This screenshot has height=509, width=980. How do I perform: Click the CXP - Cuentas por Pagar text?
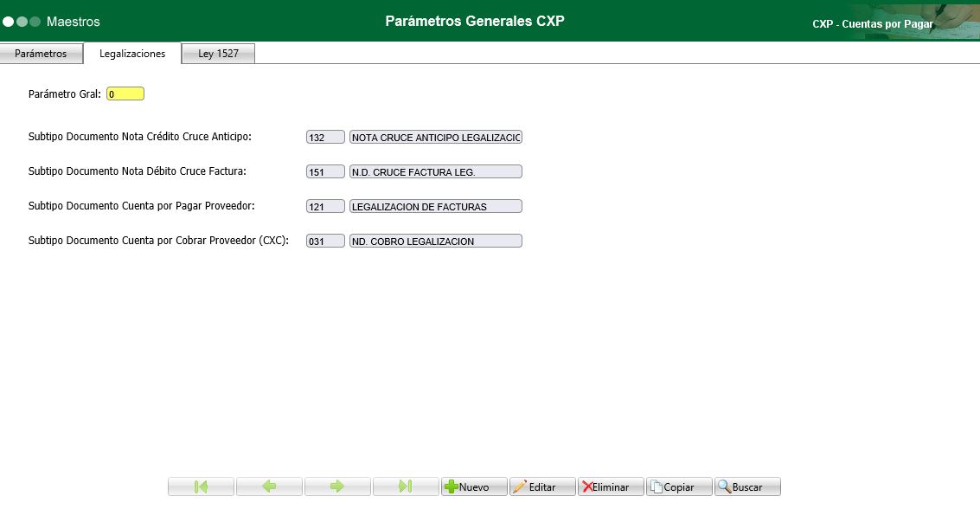click(x=873, y=23)
